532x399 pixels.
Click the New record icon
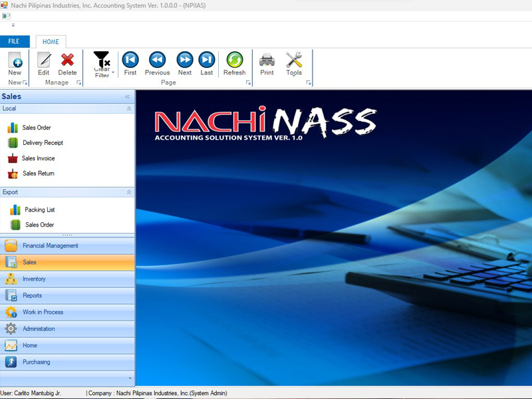[15, 61]
